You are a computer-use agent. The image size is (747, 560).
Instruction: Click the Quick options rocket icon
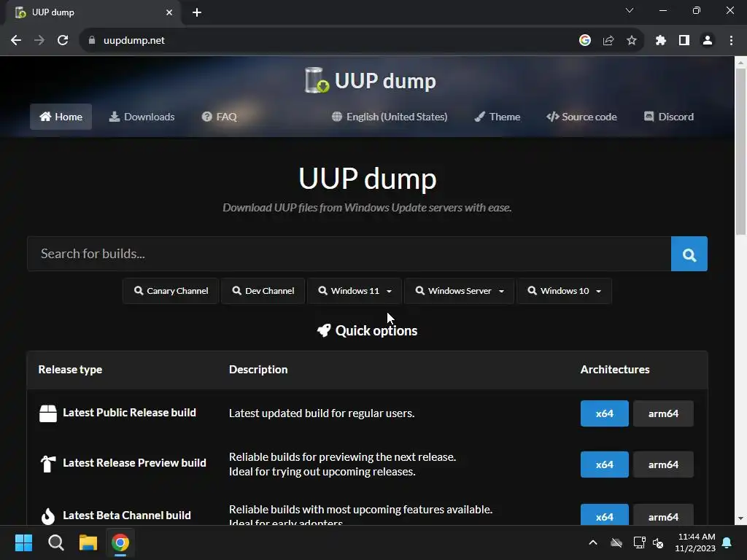click(324, 330)
